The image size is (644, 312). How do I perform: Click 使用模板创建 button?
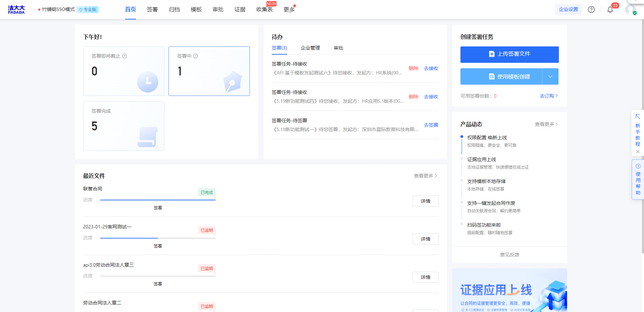point(501,76)
